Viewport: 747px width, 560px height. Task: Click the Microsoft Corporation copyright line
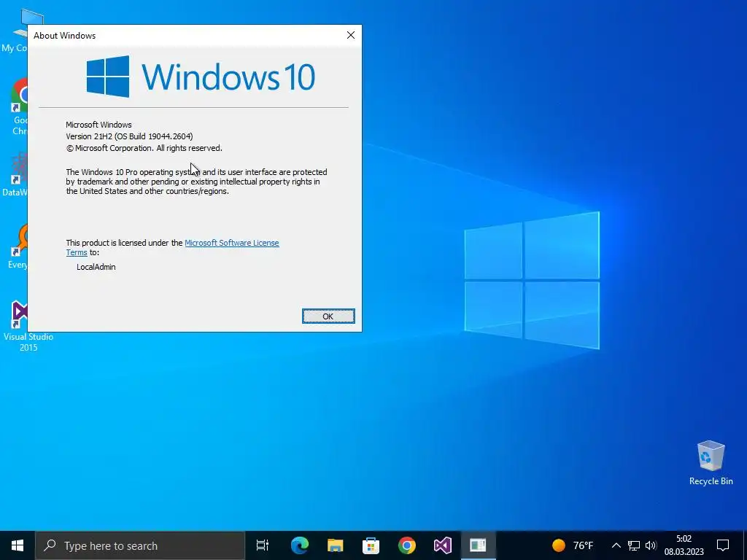(144, 148)
